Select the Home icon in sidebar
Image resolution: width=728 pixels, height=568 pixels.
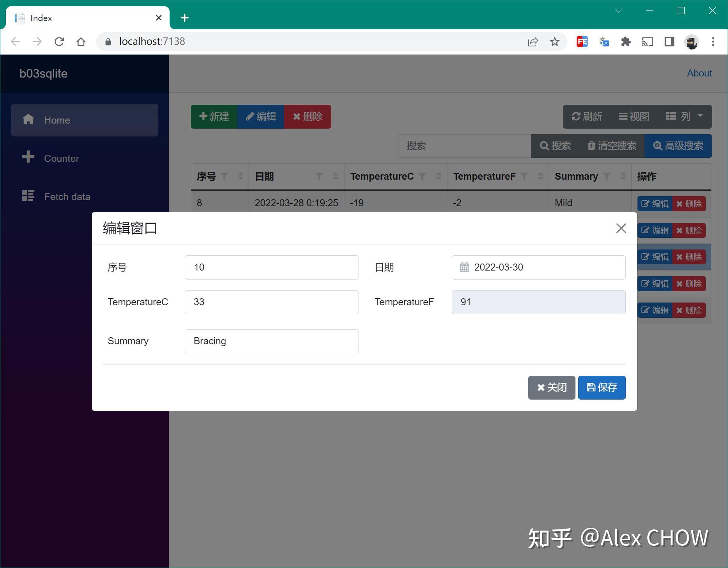click(x=29, y=120)
